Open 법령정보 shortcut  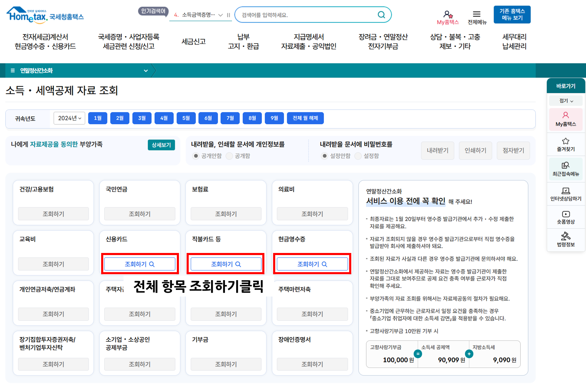click(x=566, y=239)
